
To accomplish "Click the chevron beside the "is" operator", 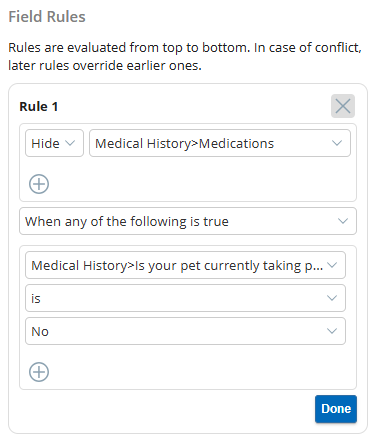I will tap(332, 298).
